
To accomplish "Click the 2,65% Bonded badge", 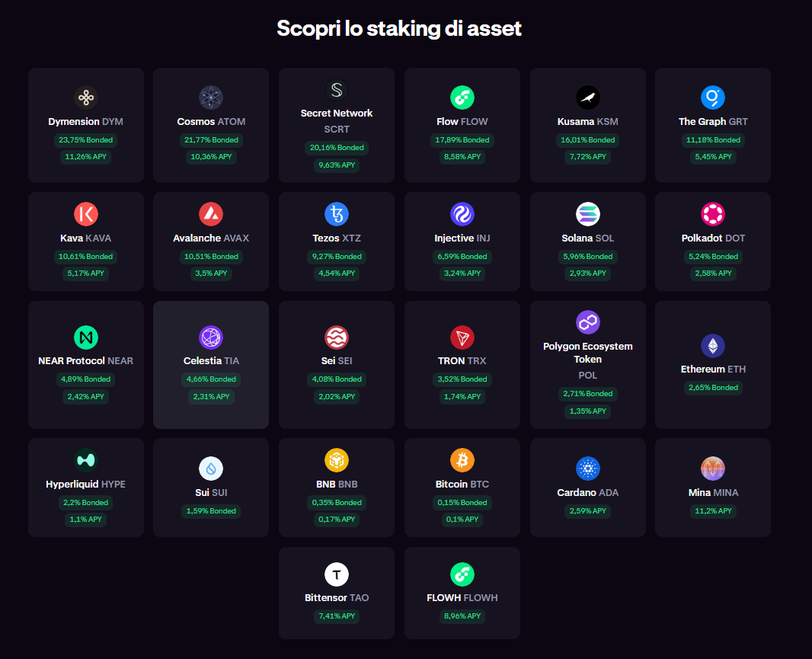I will point(713,388).
